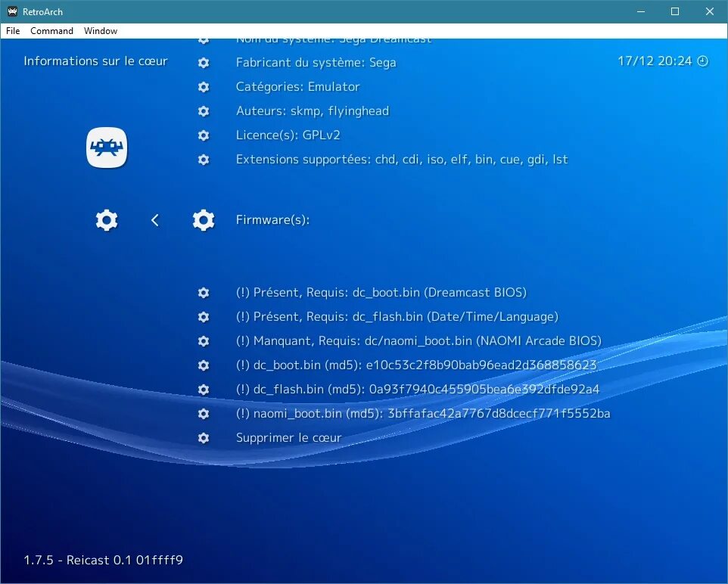Click the Informations sur le cœur title
This screenshot has width=728, height=584.
tap(95, 61)
